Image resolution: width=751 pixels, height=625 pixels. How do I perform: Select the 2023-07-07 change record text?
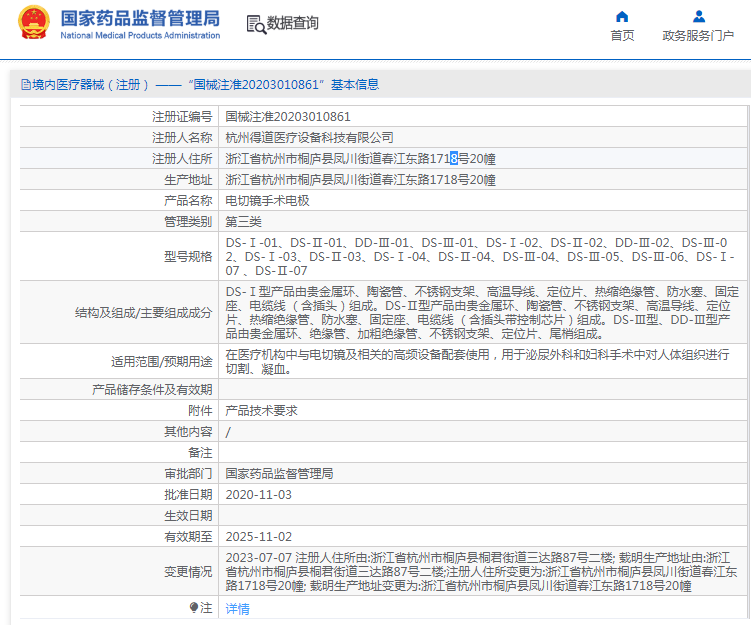point(481,572)
